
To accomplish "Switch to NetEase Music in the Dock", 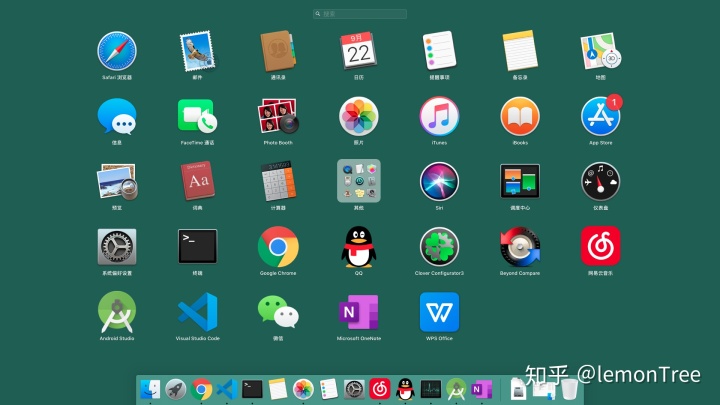I will (x=380, y=389).
